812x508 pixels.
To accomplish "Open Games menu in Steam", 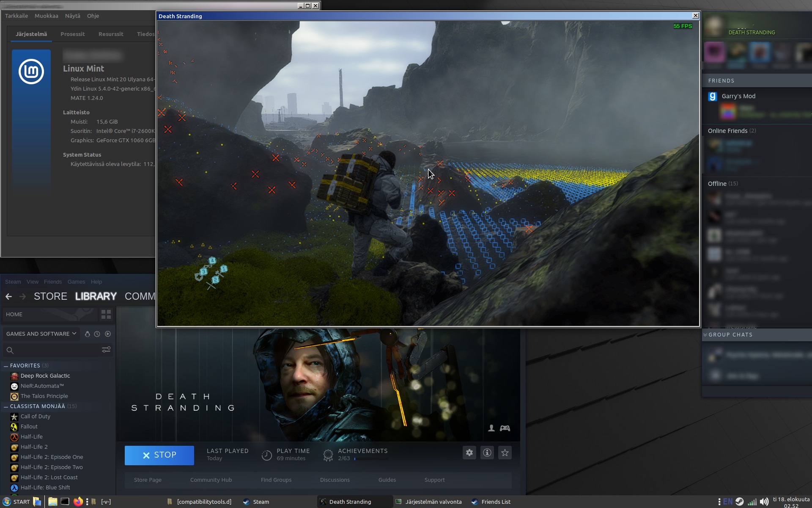I will click(77, 282).
